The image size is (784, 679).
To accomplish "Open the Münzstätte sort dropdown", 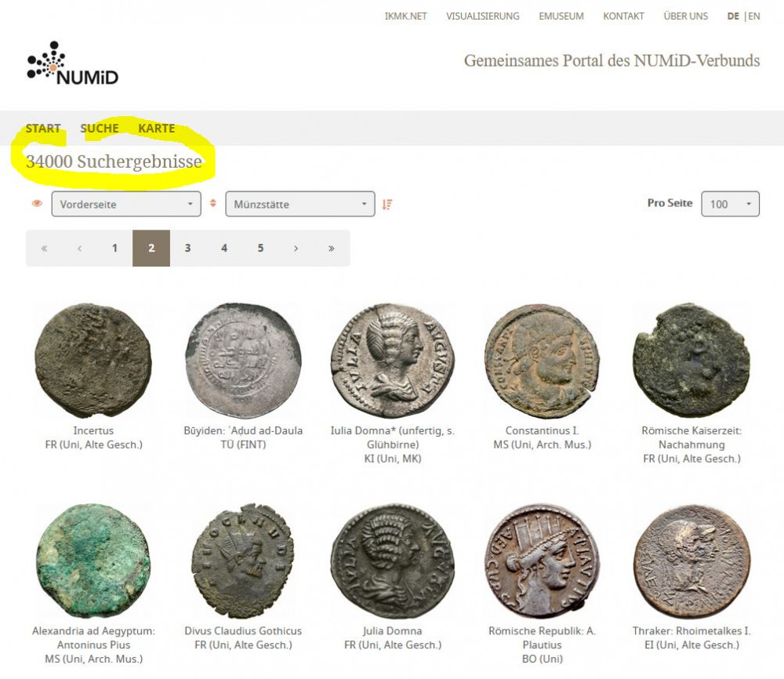I will (299, 205).
